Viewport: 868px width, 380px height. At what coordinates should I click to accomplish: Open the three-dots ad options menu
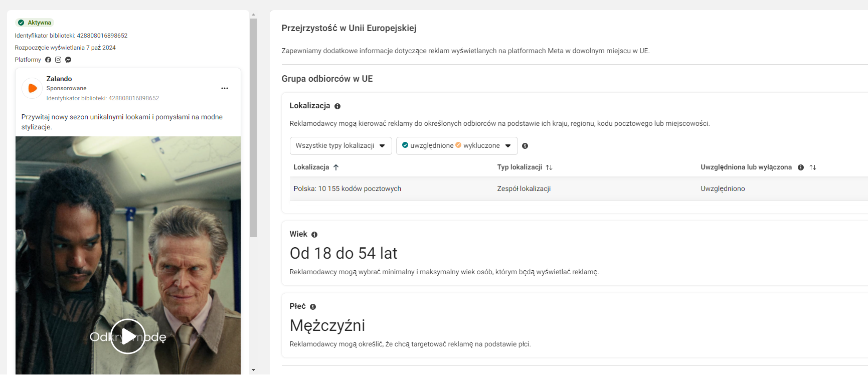point(225,88)
